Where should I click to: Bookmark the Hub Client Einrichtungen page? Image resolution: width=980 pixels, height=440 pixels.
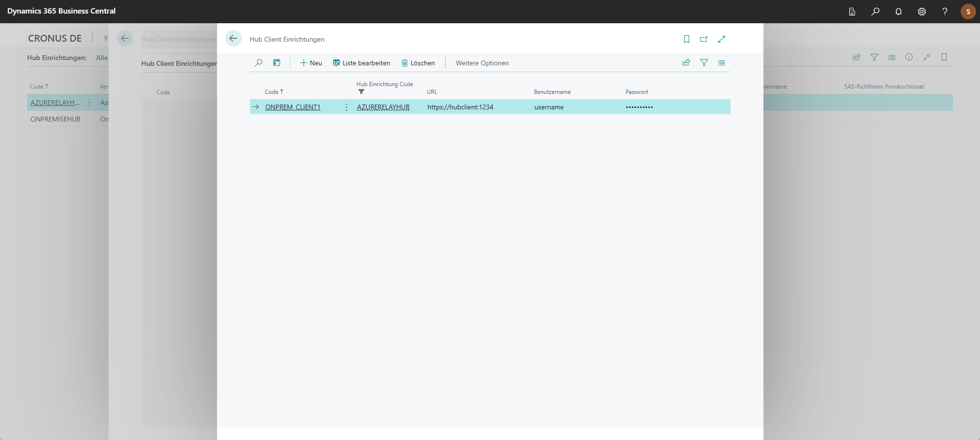(x=686, y=39)
